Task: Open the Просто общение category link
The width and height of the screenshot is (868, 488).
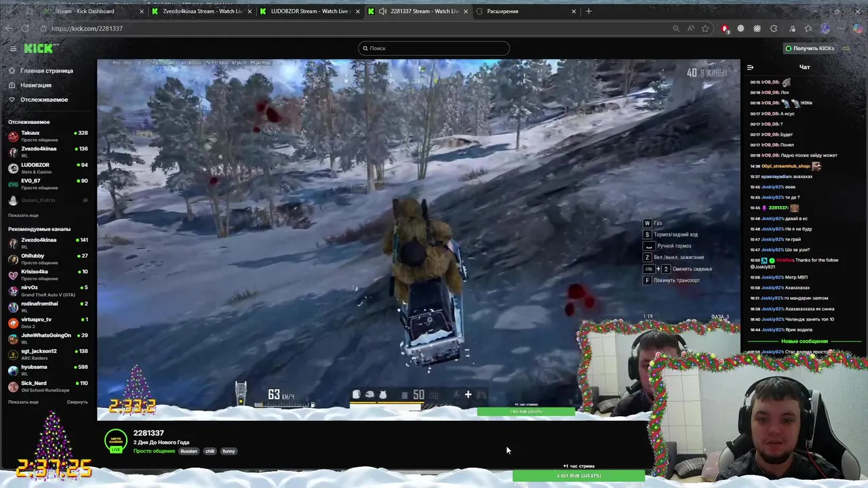Action: tap(154, 451)
